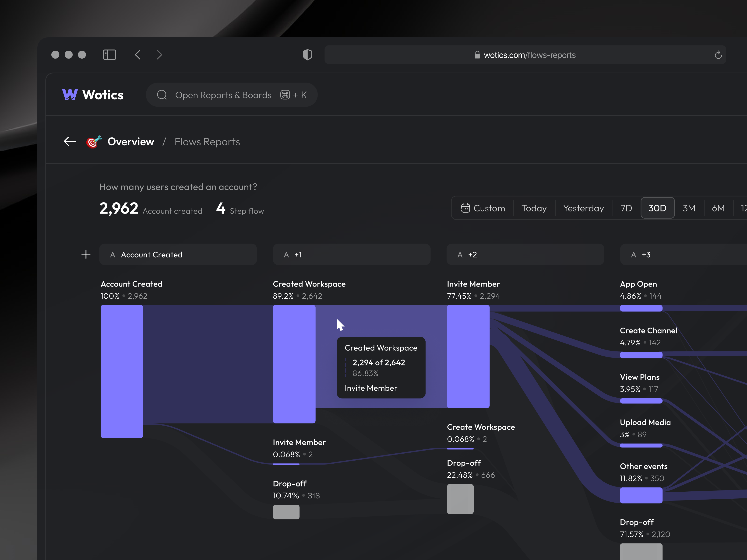This screenshot has height=560, width=747.
Task: Switch to the 7D time range
Action: tap(626, 208)
